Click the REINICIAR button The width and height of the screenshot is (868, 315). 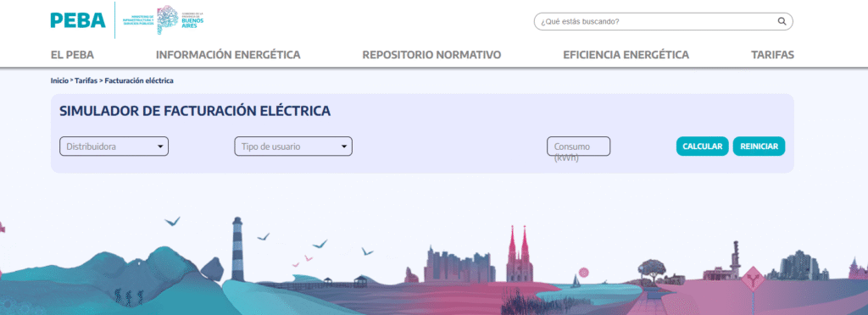pos(759,146)
